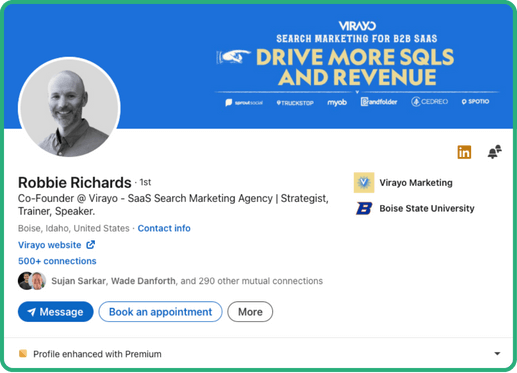Click the Co-Founder @ Virayo headline text

coord(173,205)
